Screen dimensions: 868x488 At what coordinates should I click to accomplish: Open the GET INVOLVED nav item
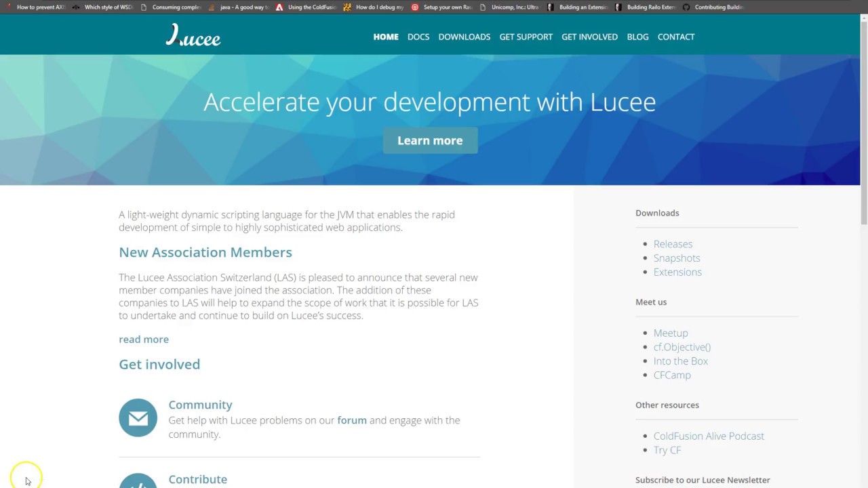(589, 37)
